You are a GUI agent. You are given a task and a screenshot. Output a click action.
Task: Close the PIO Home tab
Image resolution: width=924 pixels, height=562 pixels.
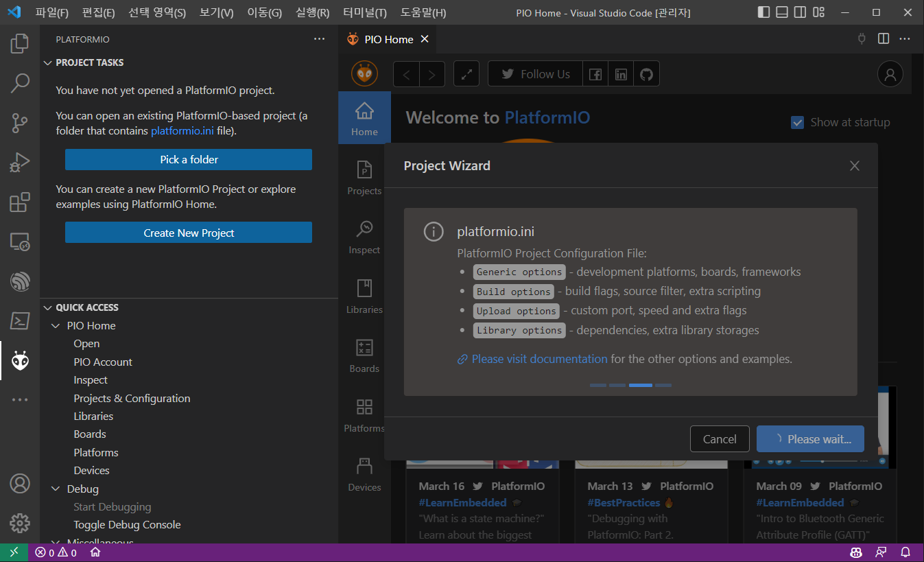click(425, 39)
